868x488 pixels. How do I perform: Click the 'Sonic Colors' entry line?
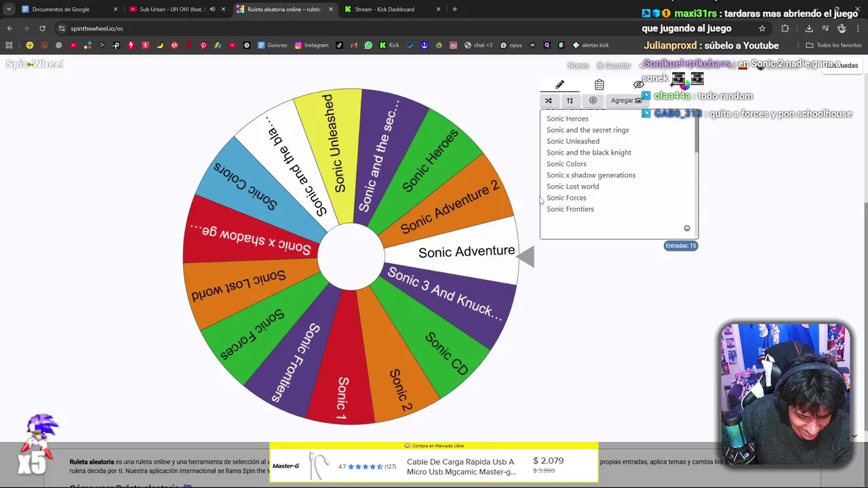pyautogui.click(x=566, y=164)
